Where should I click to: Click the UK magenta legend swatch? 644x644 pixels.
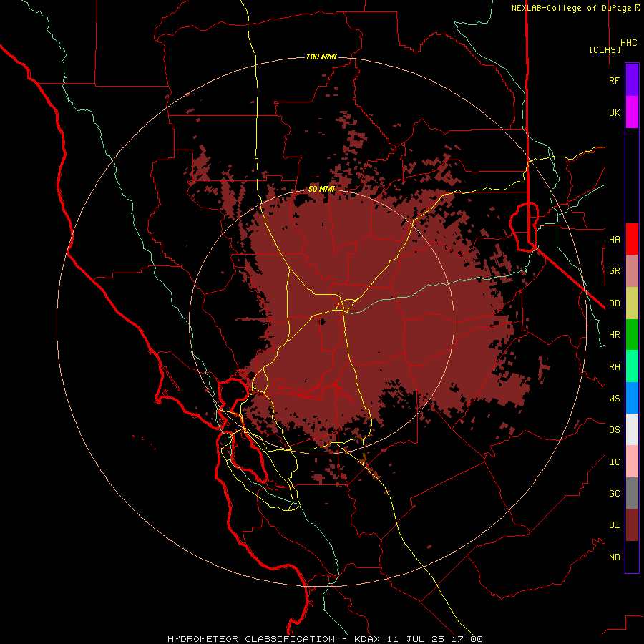tap(632, 112)
